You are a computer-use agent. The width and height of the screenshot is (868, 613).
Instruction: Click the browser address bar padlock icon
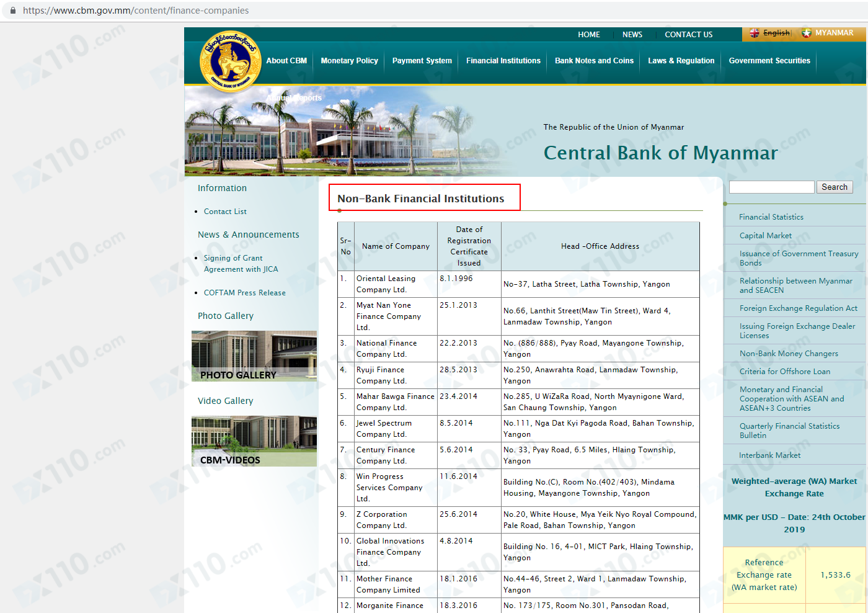pyautogui.click(x=12, y=11)
